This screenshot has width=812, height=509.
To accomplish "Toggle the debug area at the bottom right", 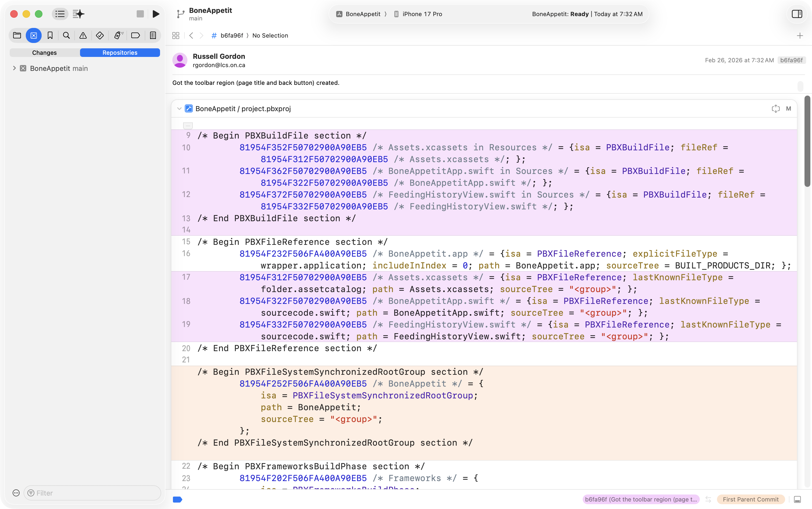I will [x=797, y=499].
